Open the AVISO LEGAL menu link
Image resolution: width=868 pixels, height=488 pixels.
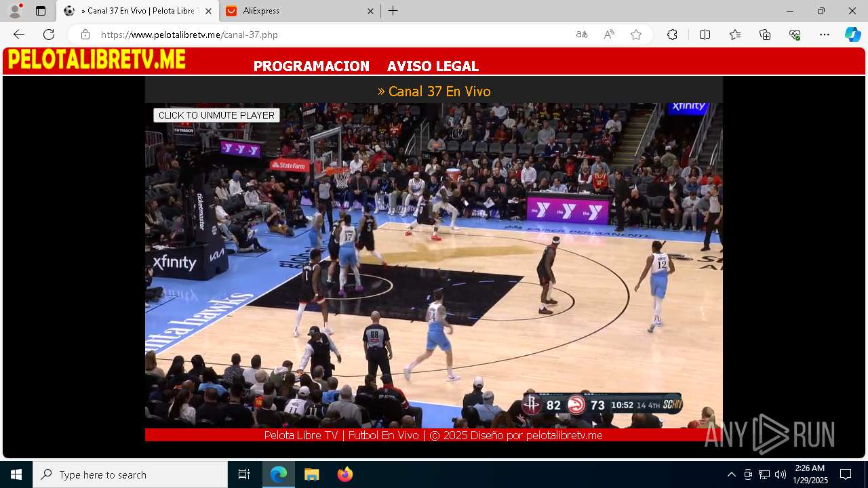pos(433,66)
